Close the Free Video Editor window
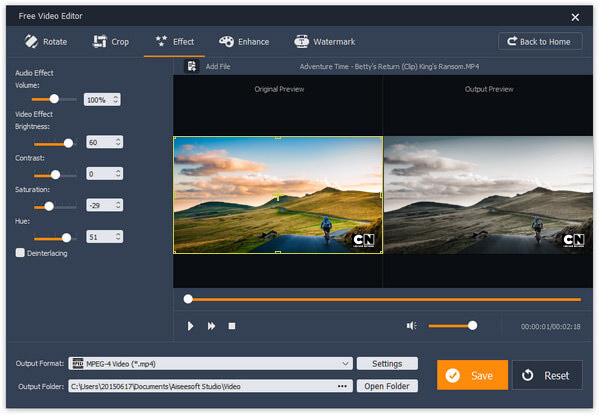The image size is (599, 415). [575, 17]
